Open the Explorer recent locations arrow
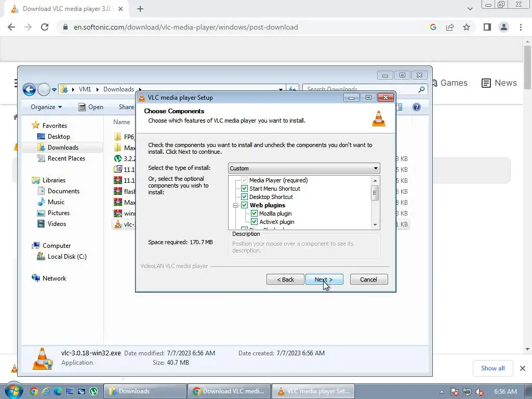This screenshot has width=532, height=399. [x=54, y=89]
